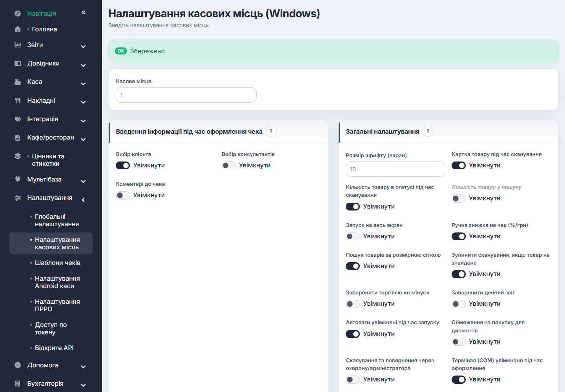Click the fork and knife icon beside Накладні
The height and width of the screenshot is (392, 565).
tap(18, 100)
